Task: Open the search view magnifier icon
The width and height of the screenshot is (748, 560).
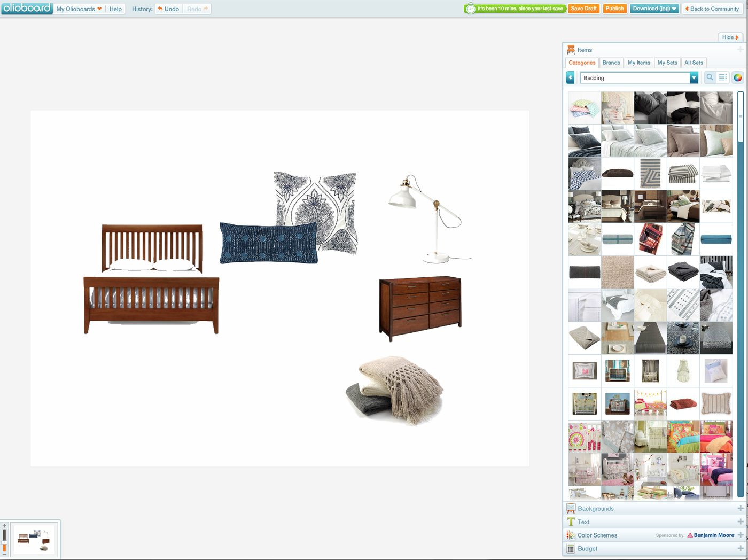Action: (710, 77)
